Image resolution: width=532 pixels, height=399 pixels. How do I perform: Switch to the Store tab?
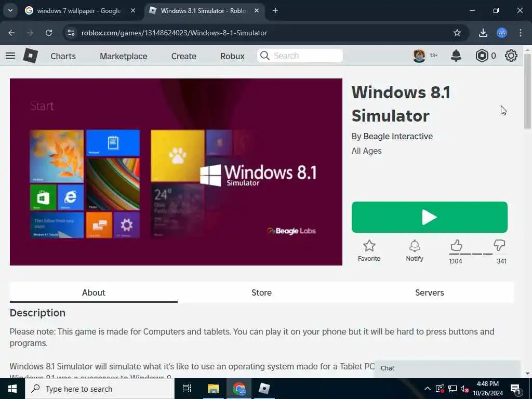[x=262, y=292]
